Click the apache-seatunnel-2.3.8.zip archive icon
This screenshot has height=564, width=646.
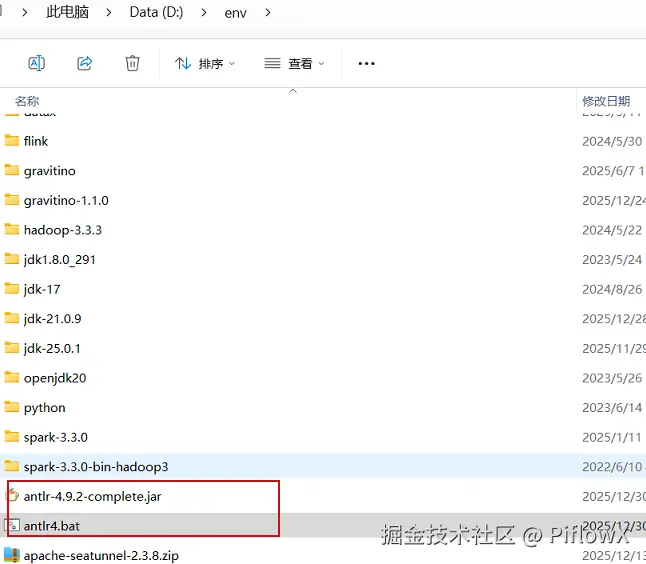(12, 555)
